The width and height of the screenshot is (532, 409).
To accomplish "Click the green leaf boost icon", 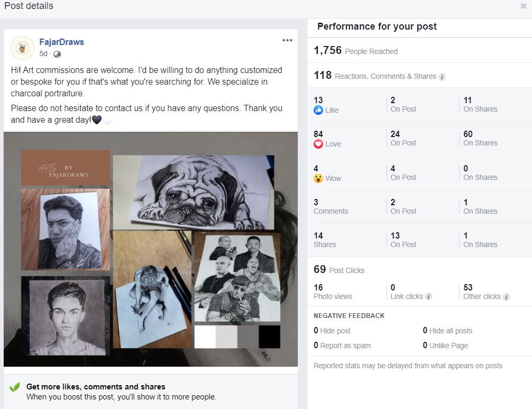I will [15, 387].
